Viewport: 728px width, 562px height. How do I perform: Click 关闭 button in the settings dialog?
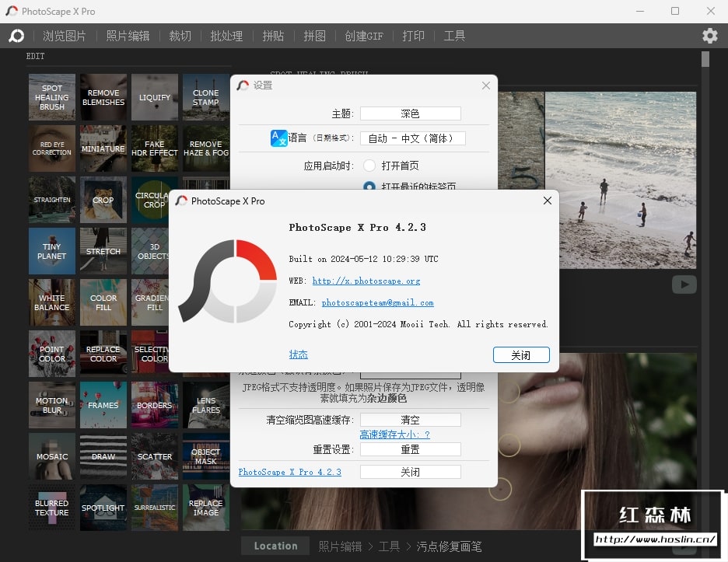(411, 472)
